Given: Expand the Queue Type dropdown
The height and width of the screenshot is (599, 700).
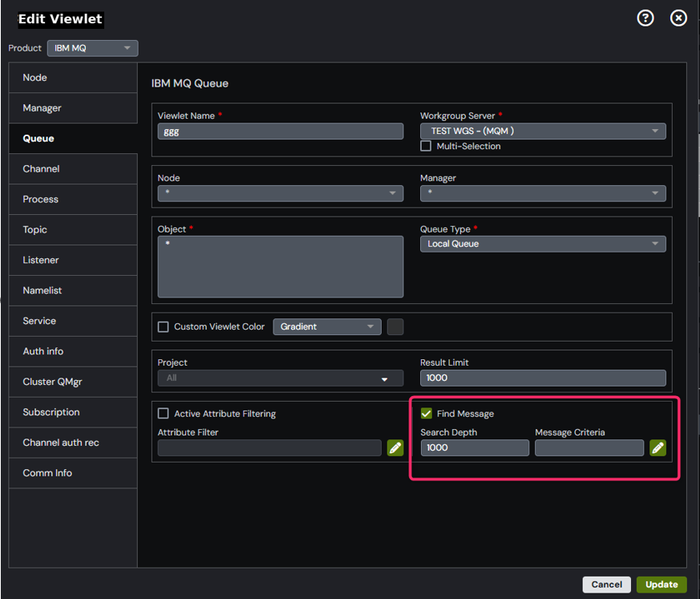Looking at the screenshot, I should (x=543, y=244).
